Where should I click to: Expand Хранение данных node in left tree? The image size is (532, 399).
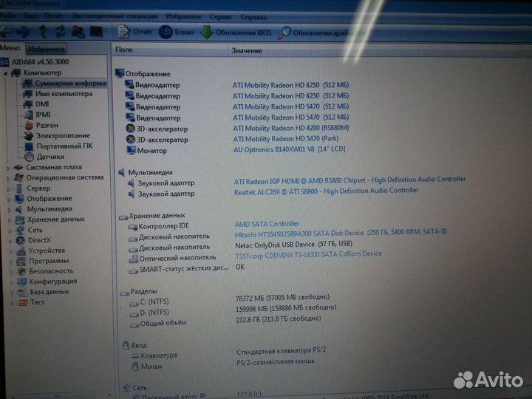pos(10,220)
